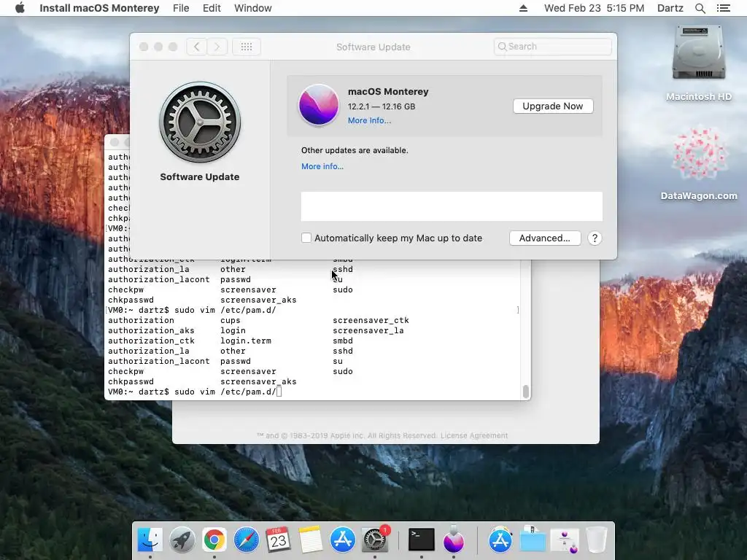The height and width of the screenshot is (560, 747).
Task: Click "cups" in Terminal output
Action: click(231, 321)
